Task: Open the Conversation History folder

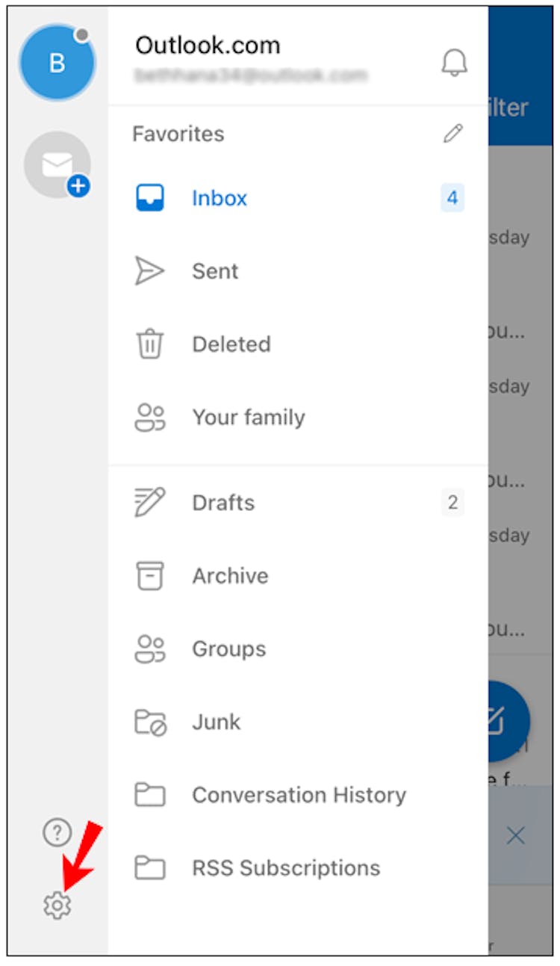Action: tap(299, 794)
